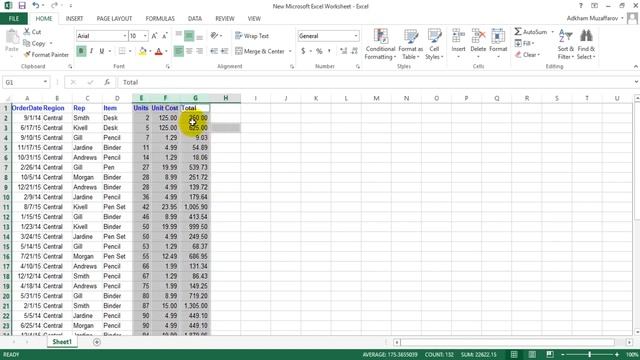Open the FILE tab
The width and height of the screenshot is (640, 360).
click(x=14, y=19)
